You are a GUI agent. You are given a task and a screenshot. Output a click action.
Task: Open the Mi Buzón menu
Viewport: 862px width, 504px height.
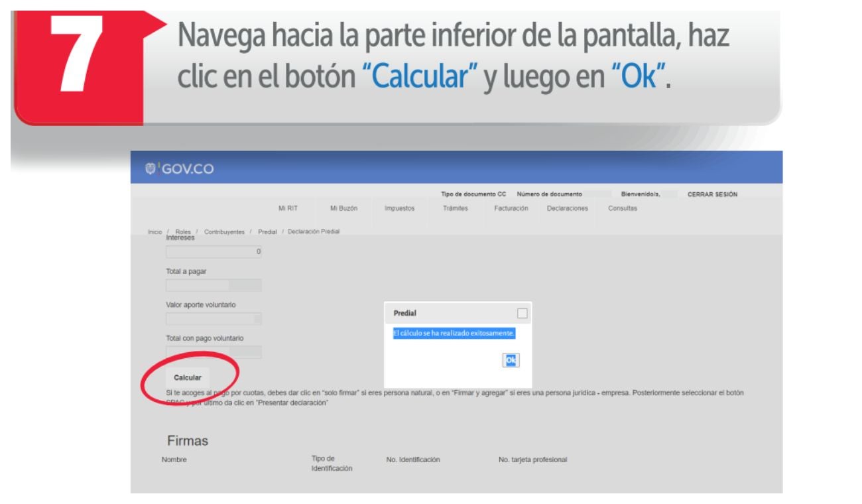pos(343,208)
